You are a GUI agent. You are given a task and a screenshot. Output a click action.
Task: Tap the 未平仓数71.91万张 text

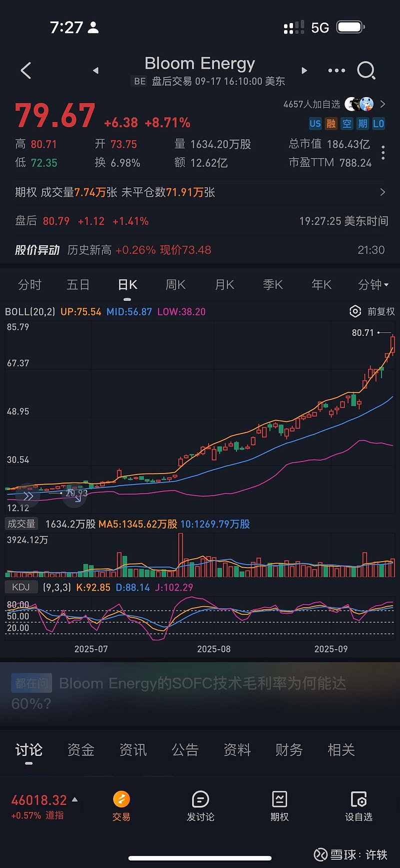[x=168, y=192]
